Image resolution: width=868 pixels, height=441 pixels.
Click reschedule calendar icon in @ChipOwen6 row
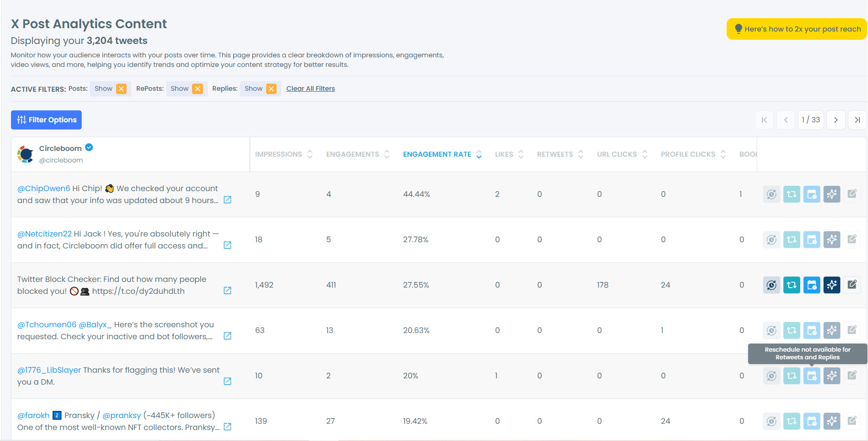pos(812,194)
